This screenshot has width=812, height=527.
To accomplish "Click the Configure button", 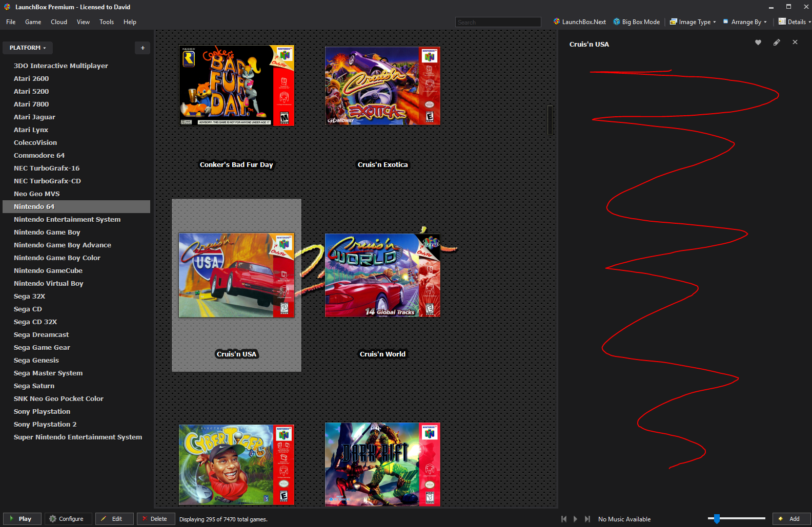I will [x=68, y=519].
